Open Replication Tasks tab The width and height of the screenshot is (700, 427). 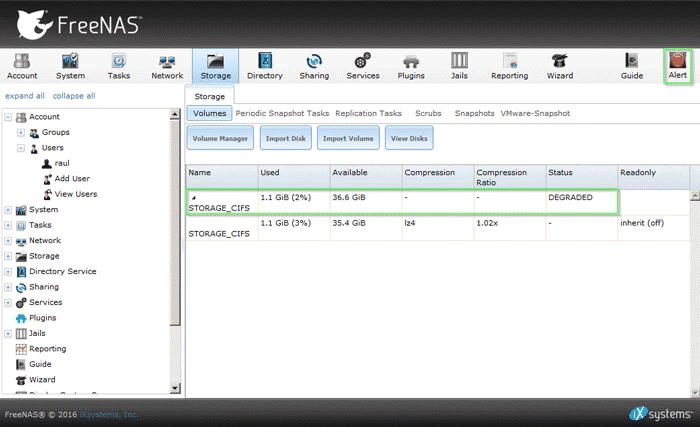368,113
